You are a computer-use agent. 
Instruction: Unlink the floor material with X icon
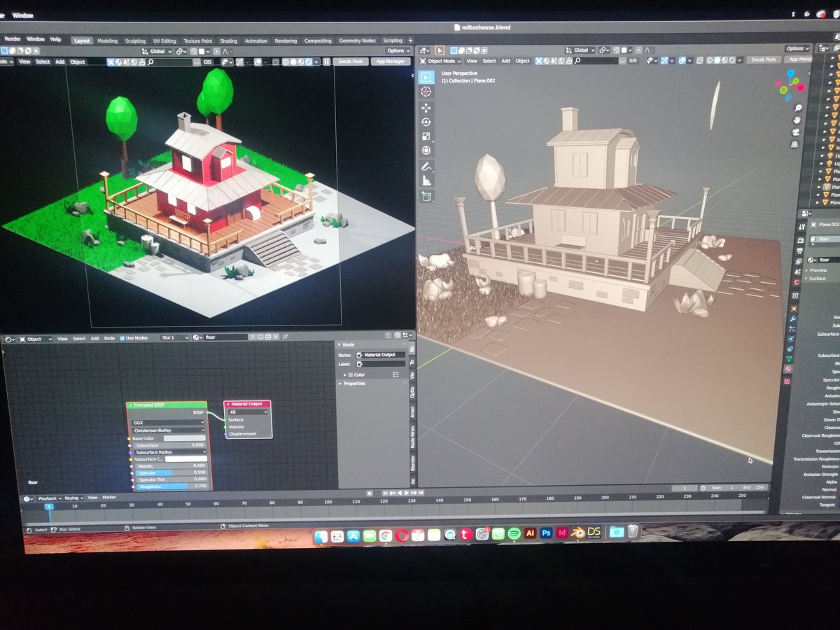coord(276,338)
